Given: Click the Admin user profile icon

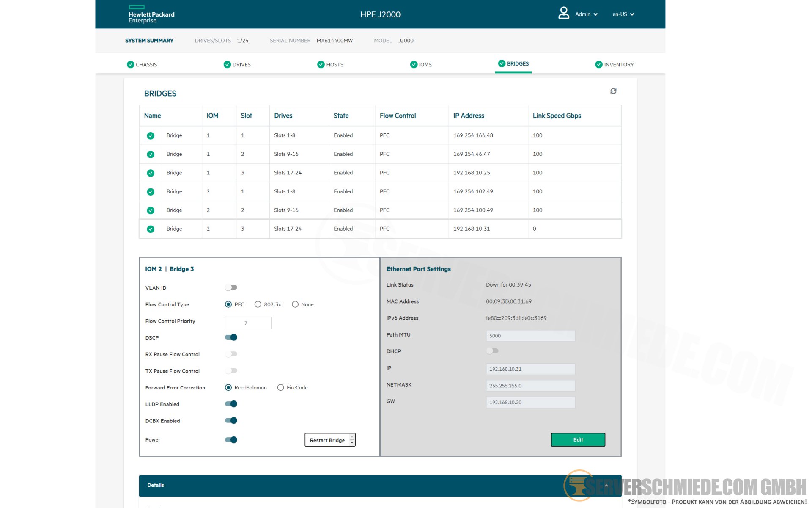Looking at the screenshot, I should (x=563, y=13).
